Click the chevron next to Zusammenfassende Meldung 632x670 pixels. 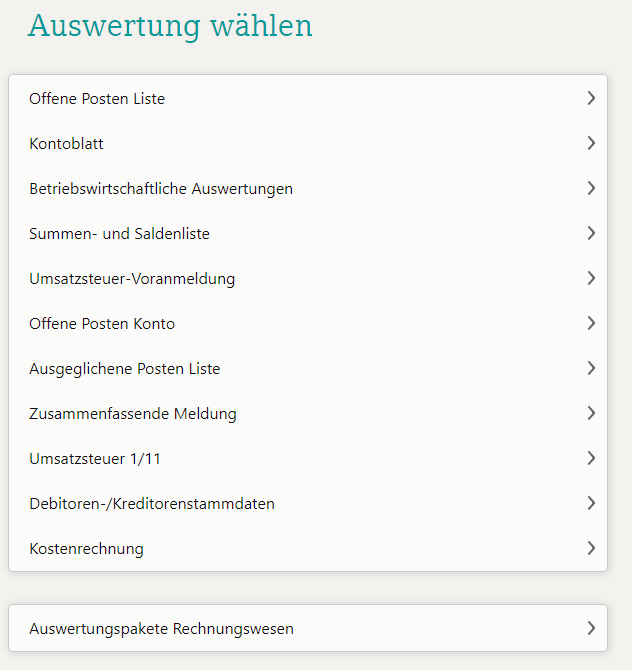(x=591, y=413)
